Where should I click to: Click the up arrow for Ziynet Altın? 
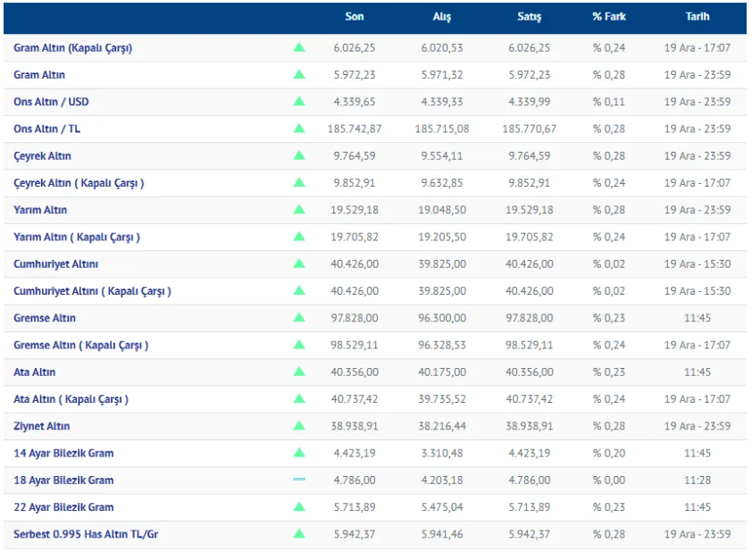point(299,426)
